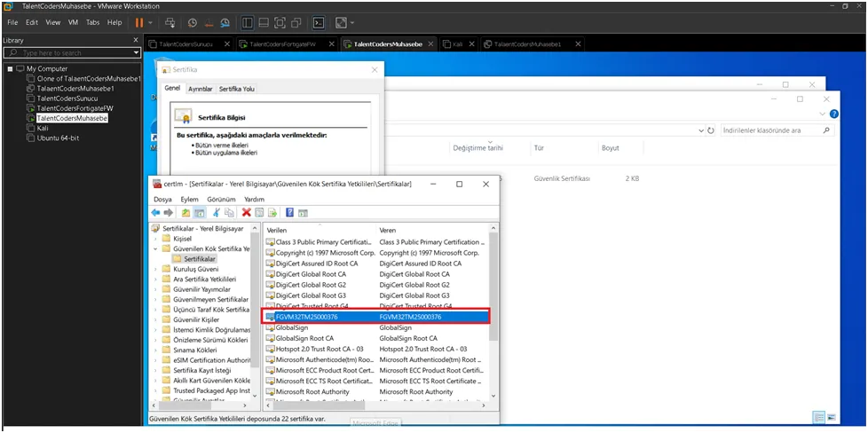The image size is (868, 433).
Task: Select the FGVM32TM25000376 certificate row
Action: point(375,317)
